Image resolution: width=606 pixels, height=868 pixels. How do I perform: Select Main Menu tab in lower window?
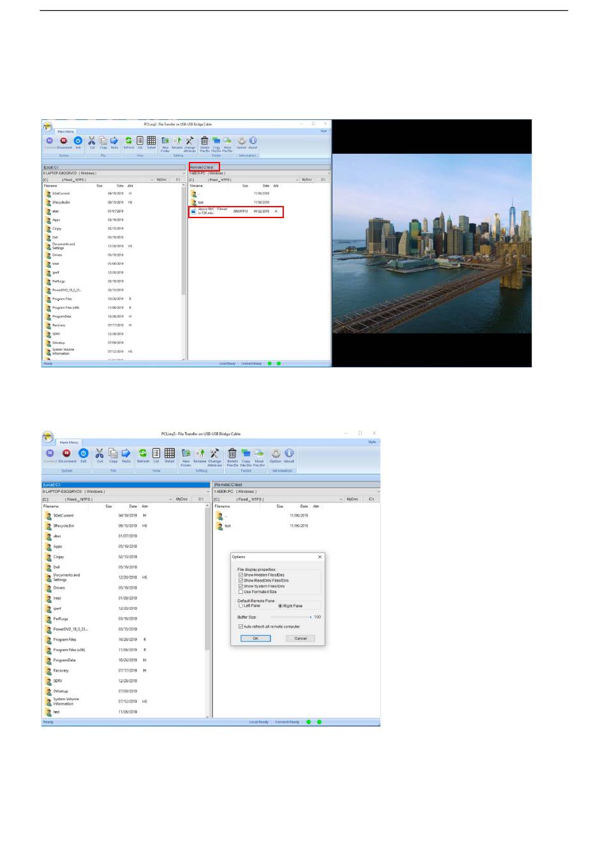click(x=69, y=442)
